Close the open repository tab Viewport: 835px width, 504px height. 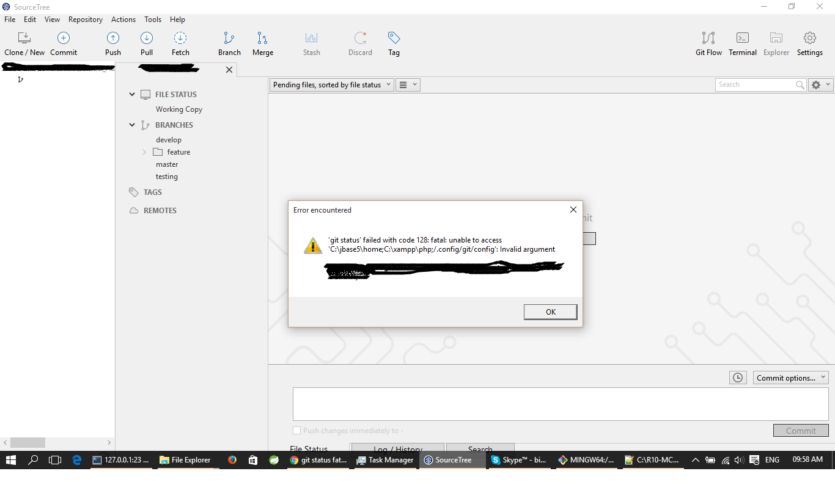[229, 70]
